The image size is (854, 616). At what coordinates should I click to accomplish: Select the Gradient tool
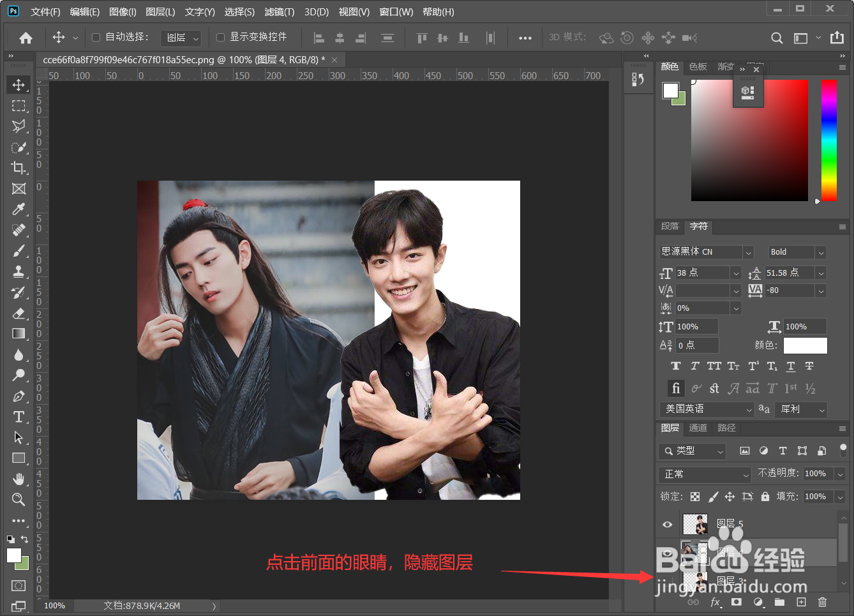click(x=19, y=333)
